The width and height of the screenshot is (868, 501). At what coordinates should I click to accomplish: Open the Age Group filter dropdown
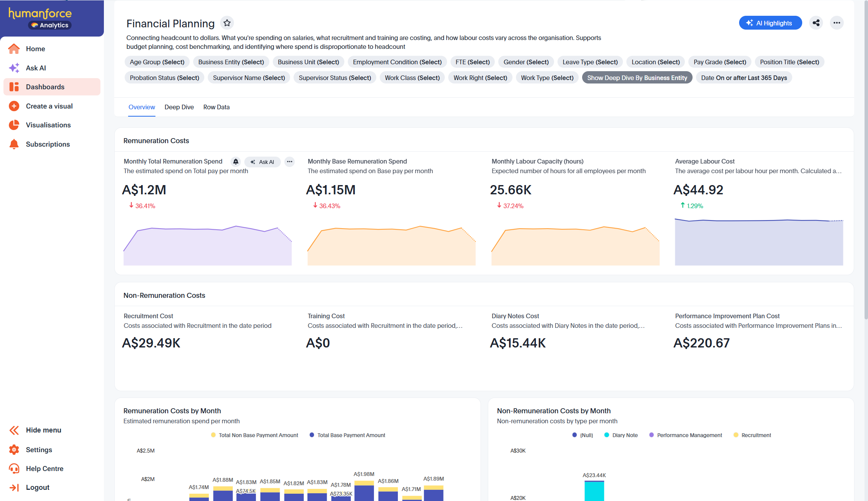click(x=157, y=62)
